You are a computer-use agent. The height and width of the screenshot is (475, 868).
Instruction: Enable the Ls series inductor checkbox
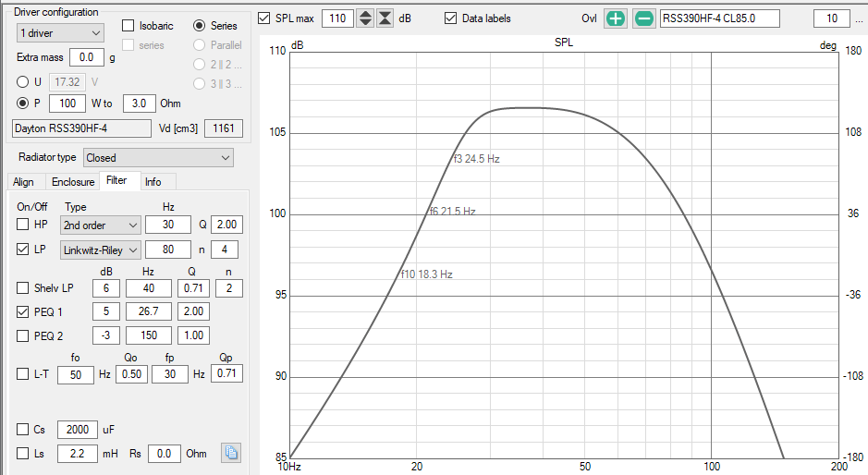(23, 454)
